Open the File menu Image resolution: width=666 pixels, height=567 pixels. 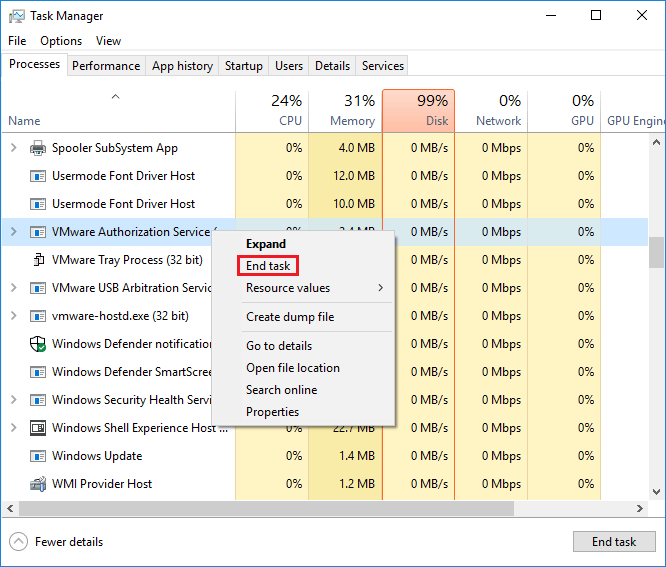tap(17, 41)
